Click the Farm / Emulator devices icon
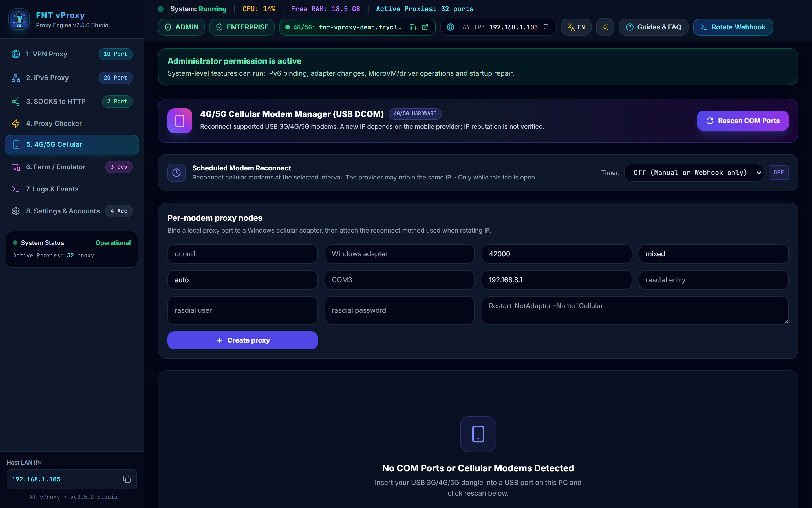812x508 pixels. coord(16,167)
